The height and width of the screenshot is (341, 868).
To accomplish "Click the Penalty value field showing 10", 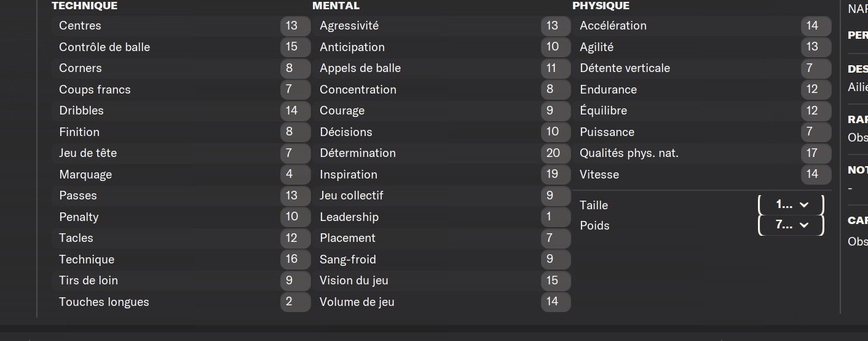I will tap(295, 217).
